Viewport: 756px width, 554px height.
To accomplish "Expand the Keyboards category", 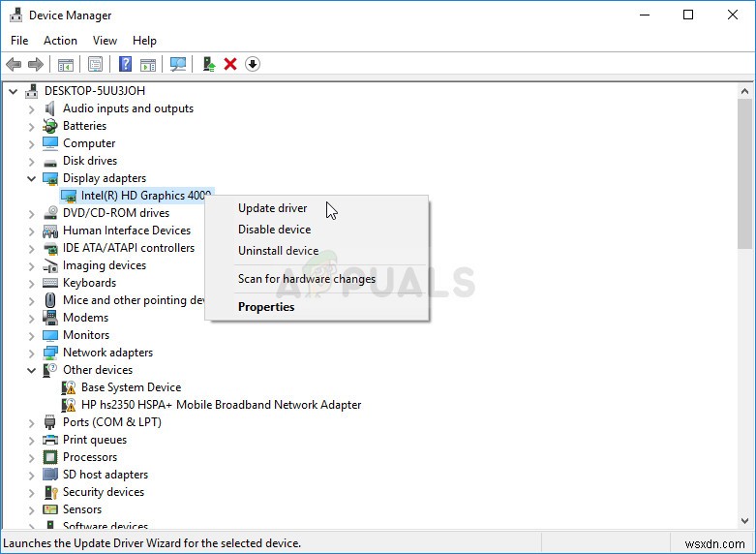I will coord(31,283).
